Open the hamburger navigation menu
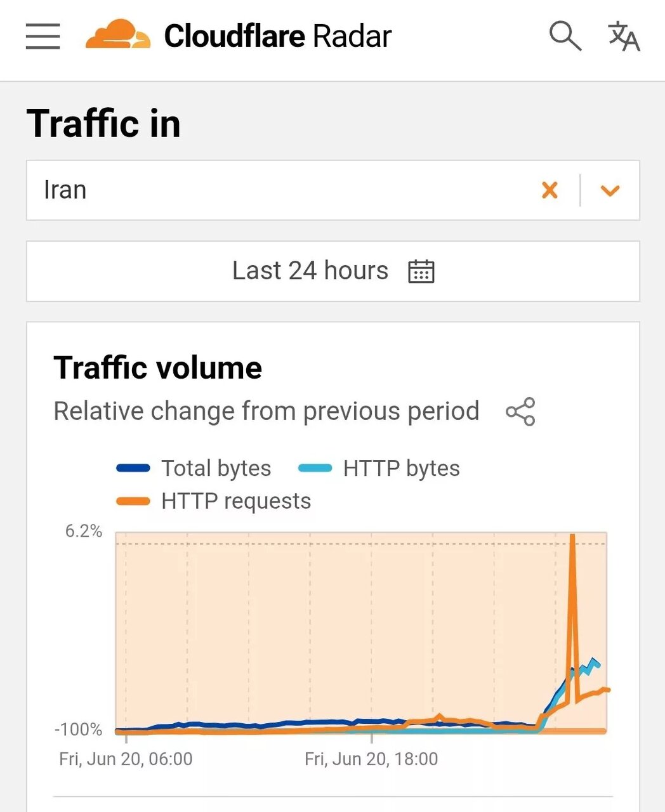 [43, 36]
